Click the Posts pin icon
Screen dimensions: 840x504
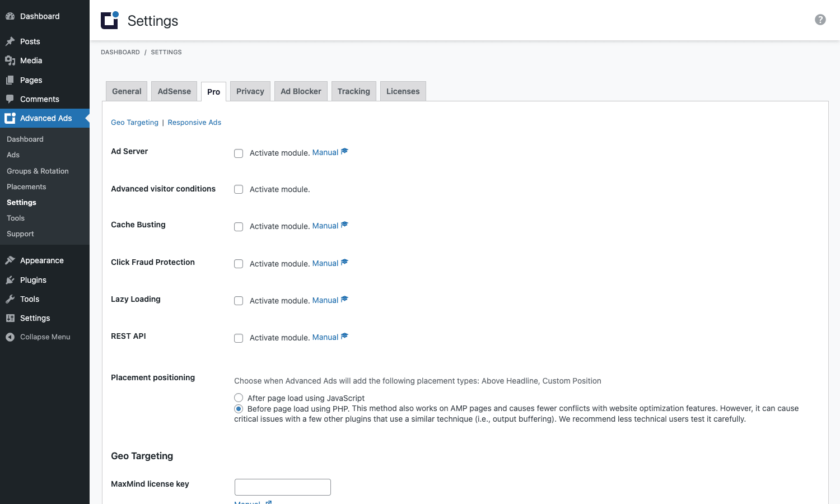[x=10, y=41]
